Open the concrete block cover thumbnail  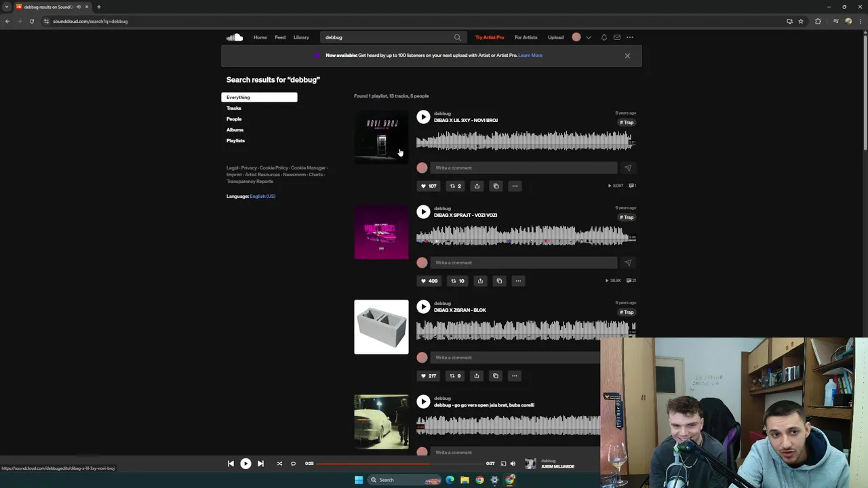tap(381, 327)
